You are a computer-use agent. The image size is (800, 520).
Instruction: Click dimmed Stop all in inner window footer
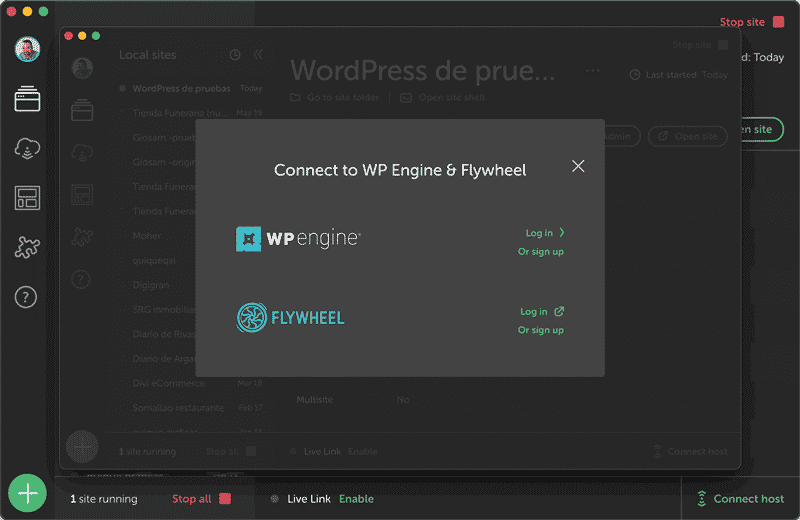231,451
